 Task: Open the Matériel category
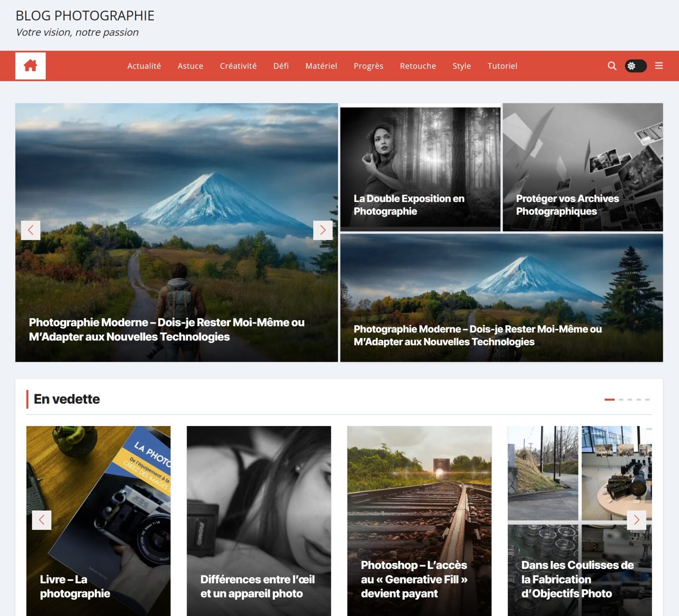(x=321, y=66)
